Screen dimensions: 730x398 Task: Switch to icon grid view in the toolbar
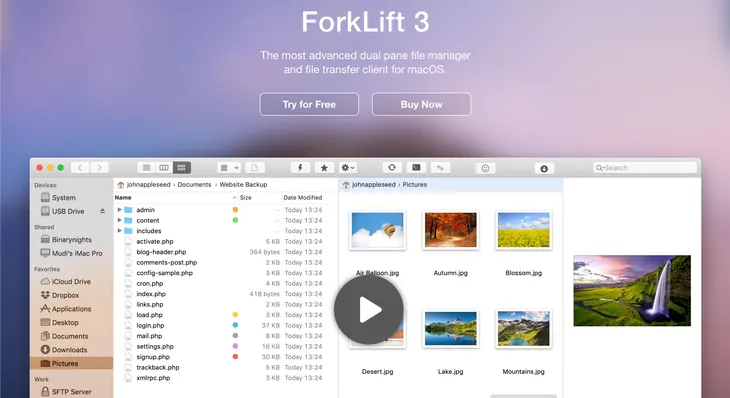click(182, 168)
